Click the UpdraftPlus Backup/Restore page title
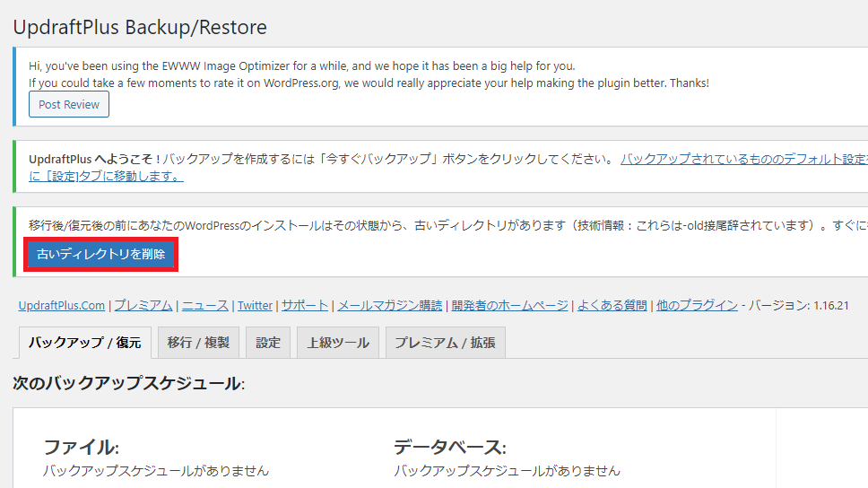Screen dimensions: 868x488 point(140,27)
